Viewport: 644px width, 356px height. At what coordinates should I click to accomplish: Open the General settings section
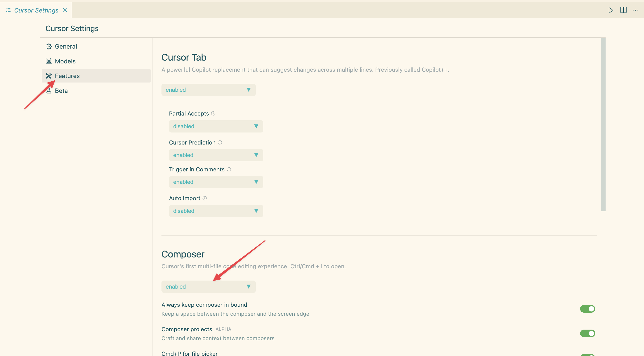pyautogui.click(x=96, y=46)
